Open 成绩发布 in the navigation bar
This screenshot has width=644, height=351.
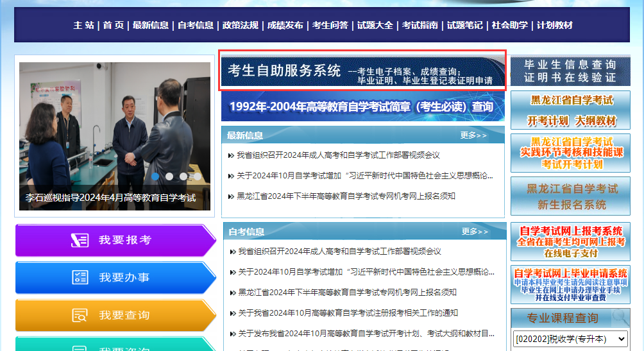point(285,25)
